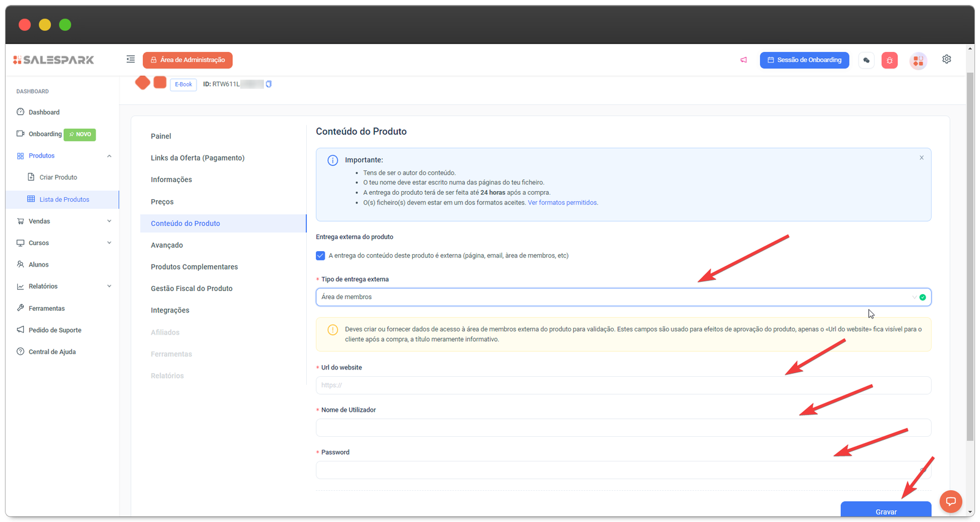
Task: Open the Ver formatos permitidos link
Action: [x=562, y=203]
